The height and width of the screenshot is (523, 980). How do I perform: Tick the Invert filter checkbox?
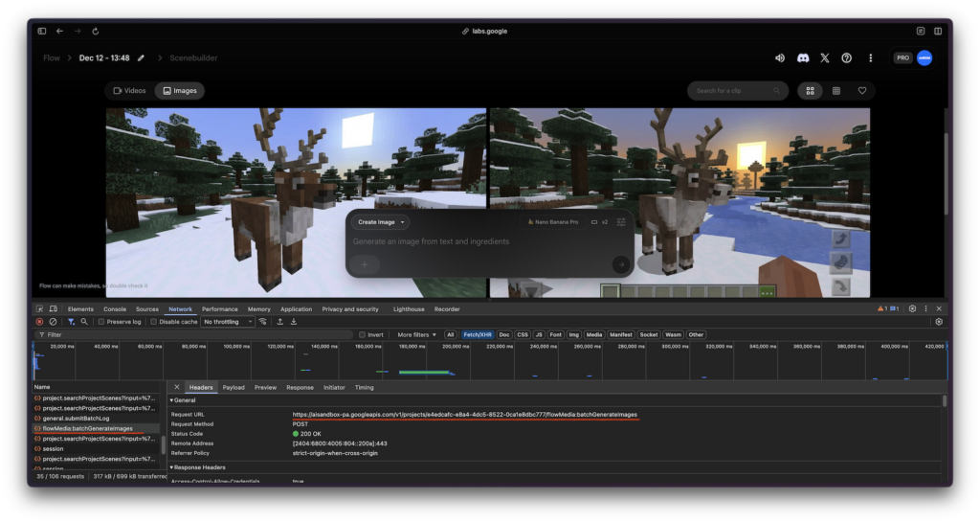[362, 334]
